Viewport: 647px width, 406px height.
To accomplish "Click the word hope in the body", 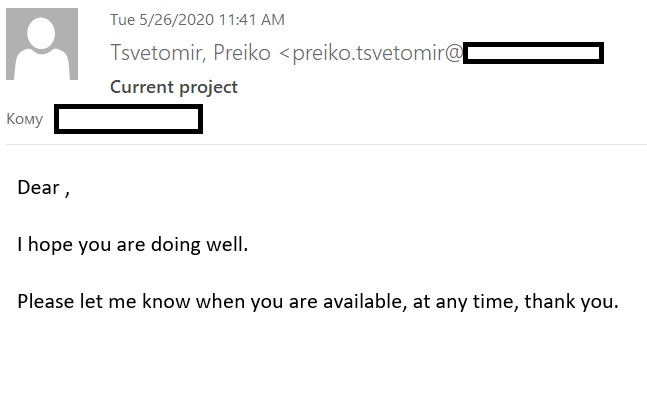I will [x=50, y=244].
